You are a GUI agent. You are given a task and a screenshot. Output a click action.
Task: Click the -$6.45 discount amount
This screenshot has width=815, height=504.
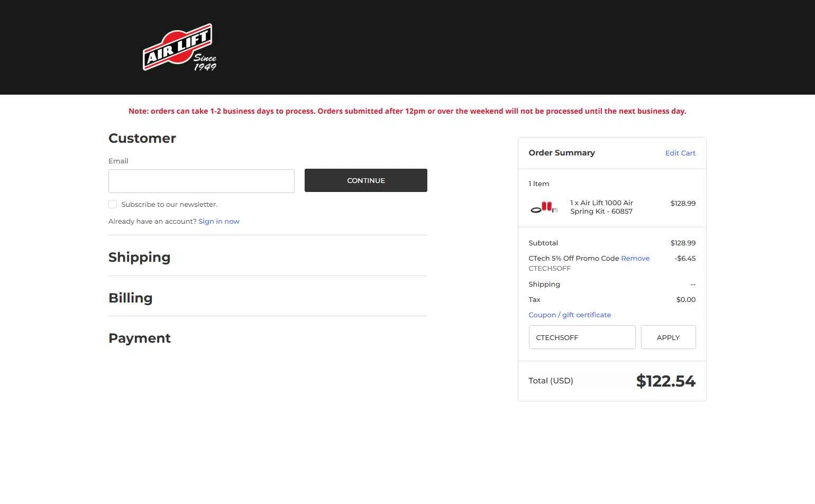[x=685, y=258]
